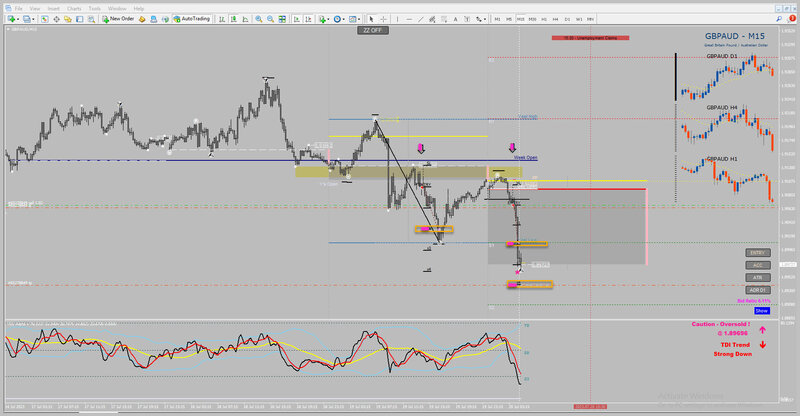Select the Fibonacci retracement tool
Viewport: 800px width, 416px height.
[444, 19]
